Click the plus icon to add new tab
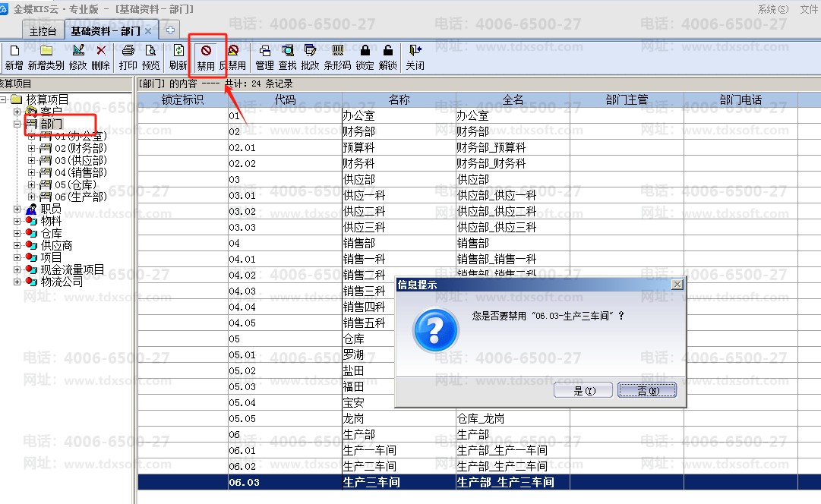This screenshot has width=821, height=504. pyautogui.click(x=170, y=30)
